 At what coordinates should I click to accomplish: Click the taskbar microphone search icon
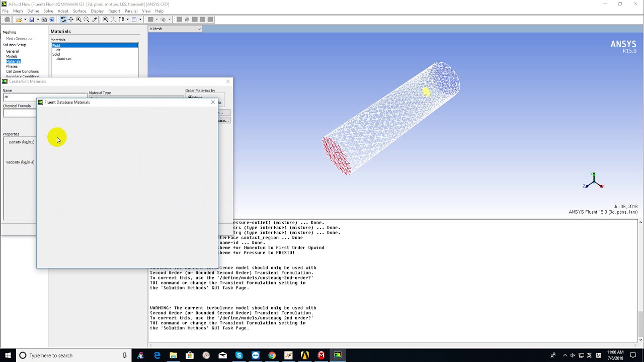pos(124,355)
